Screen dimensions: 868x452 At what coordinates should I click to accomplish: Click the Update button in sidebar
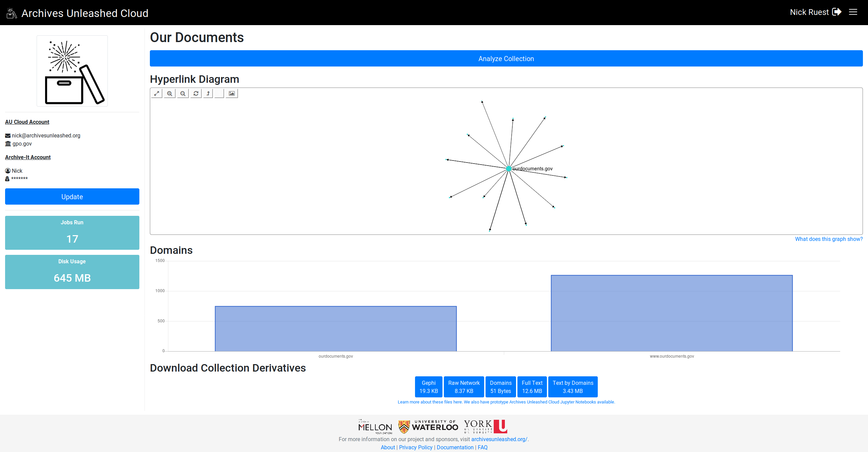pyautogui.click(x=72, y=196)
